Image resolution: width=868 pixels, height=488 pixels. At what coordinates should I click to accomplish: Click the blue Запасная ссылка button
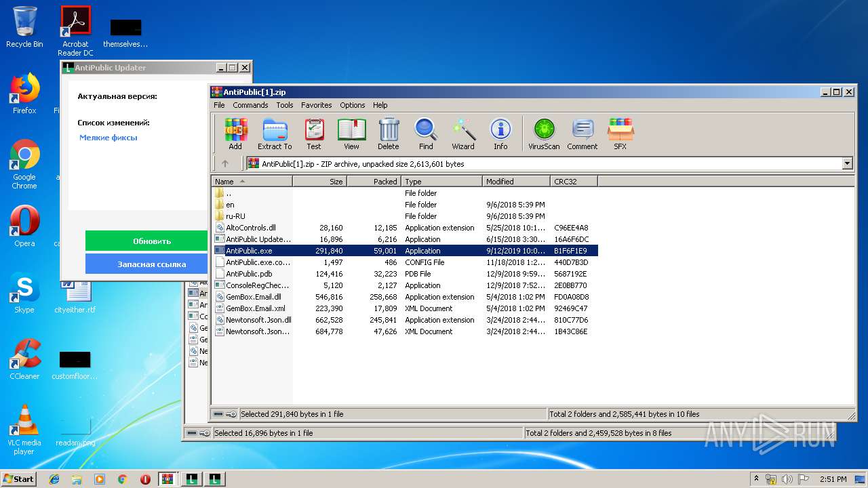146,264
